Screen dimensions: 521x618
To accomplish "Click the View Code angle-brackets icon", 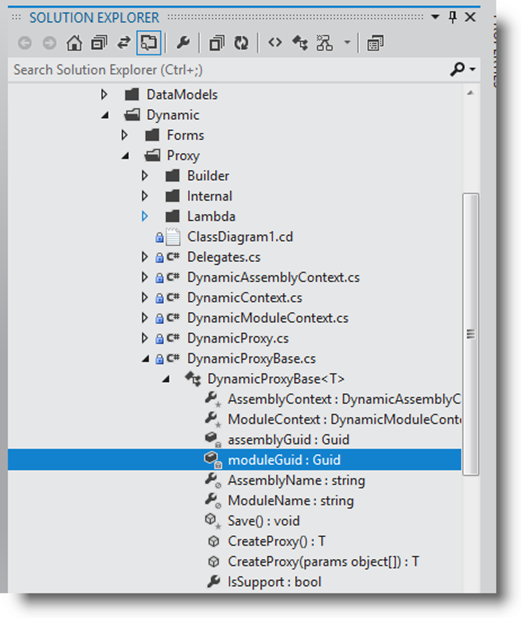I will (x=275, y=42).
